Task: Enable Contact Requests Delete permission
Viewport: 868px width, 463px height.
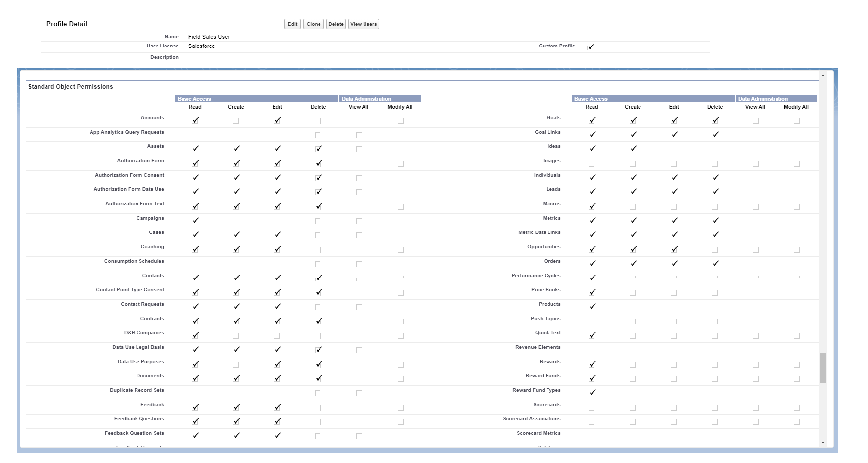Action: (318, 307)
